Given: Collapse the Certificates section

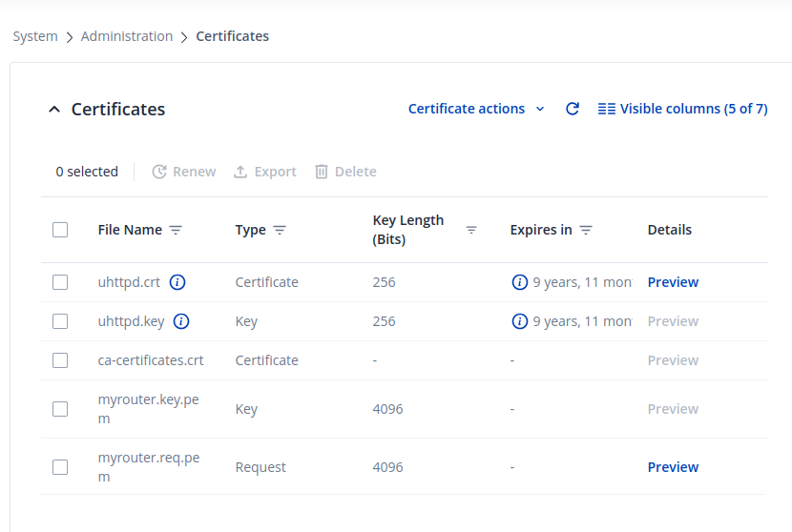Looking at the screenshot, I should (54, 110).
